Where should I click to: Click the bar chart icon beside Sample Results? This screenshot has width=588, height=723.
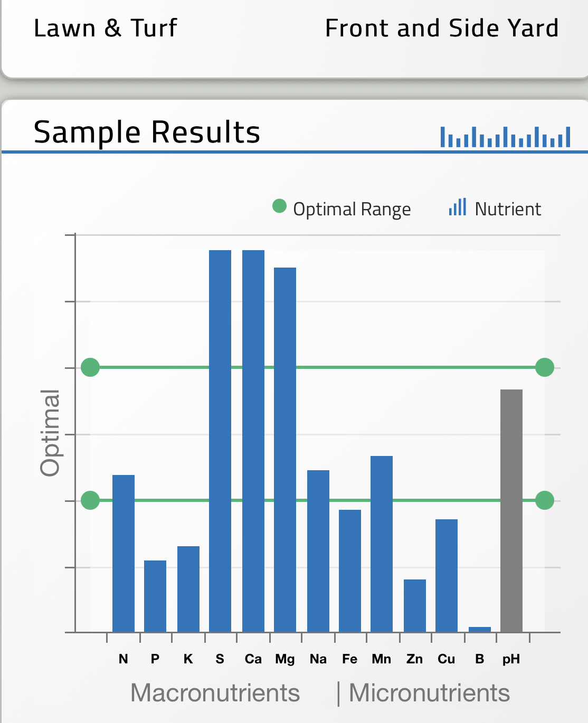pyautogui.click(x=506, y=137)
